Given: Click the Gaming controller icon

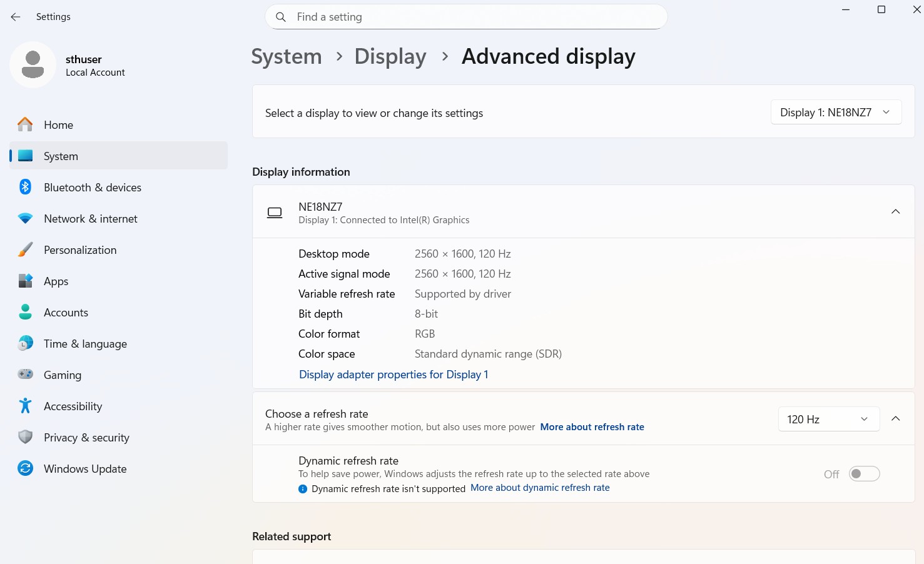Looking at the screenshot, I should [25, 375].
